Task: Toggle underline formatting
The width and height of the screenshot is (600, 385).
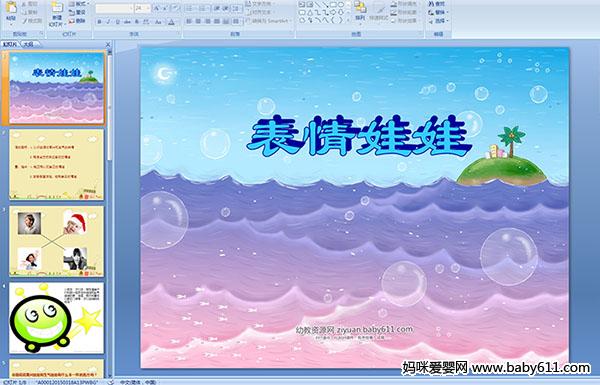Action: pyautogui.click(x=117, y=22)
